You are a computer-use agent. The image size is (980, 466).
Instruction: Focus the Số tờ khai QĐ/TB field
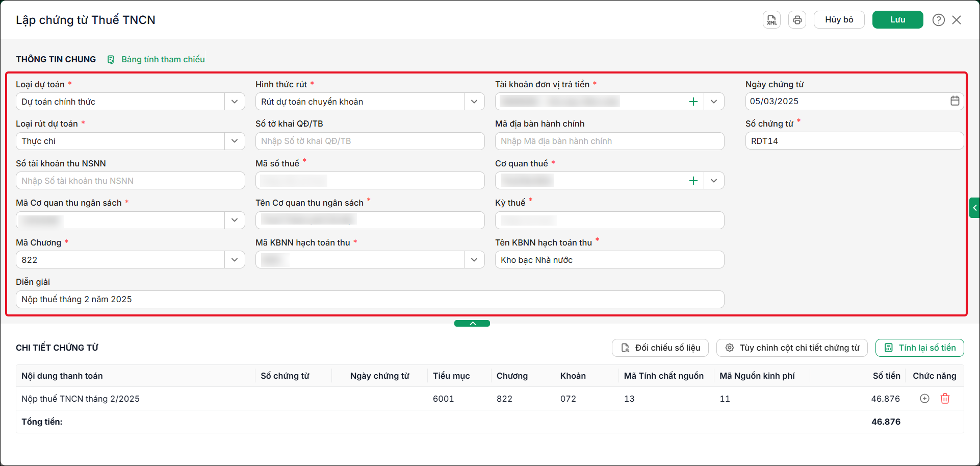[x=370, y=141]
